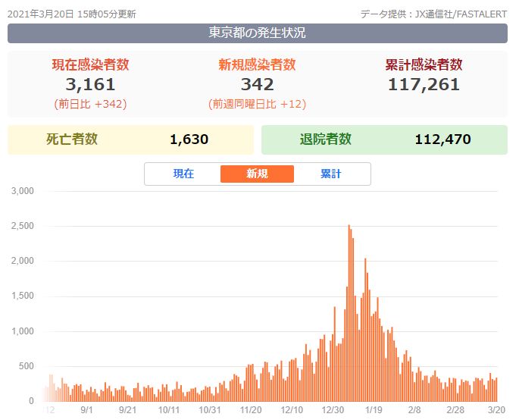
Task: Select the green 退院者数 box
Action: (x=384, y=139)
